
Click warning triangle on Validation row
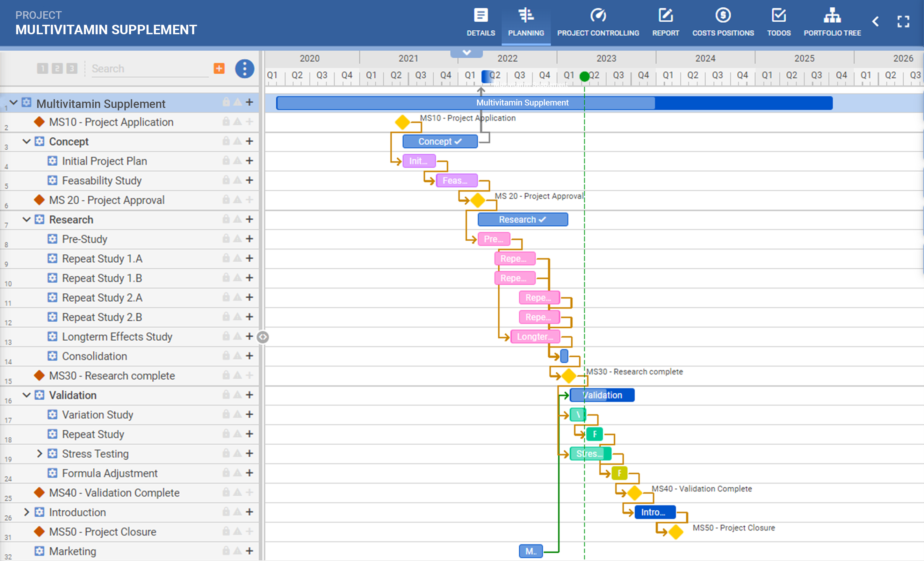(x=237, y=395)
